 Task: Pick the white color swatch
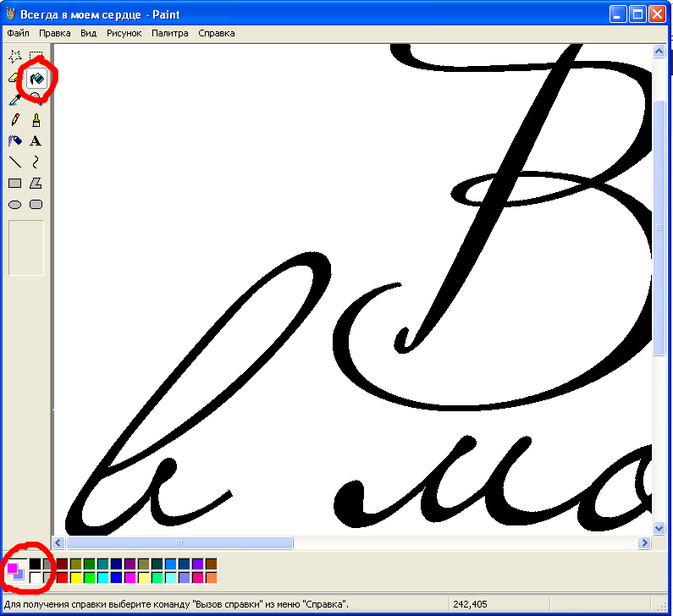click(36, 577)
